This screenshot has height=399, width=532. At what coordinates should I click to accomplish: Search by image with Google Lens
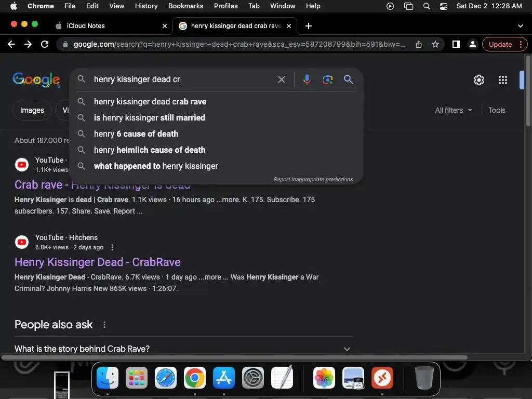coord(327,79)
